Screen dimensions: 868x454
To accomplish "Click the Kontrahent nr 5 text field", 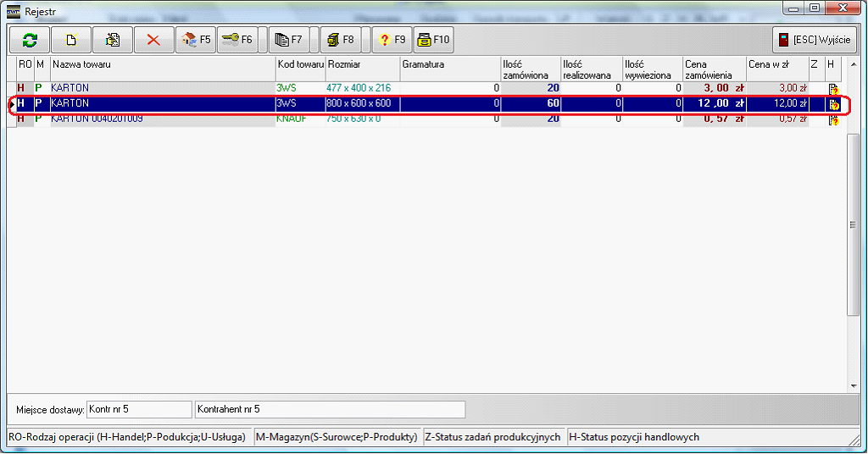I will pyautogui.click(x=329, y=410).
